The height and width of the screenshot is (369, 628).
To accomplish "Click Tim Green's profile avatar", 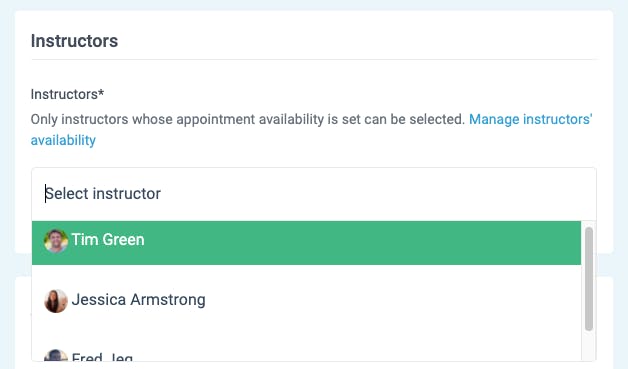I will tap(56, 241).
